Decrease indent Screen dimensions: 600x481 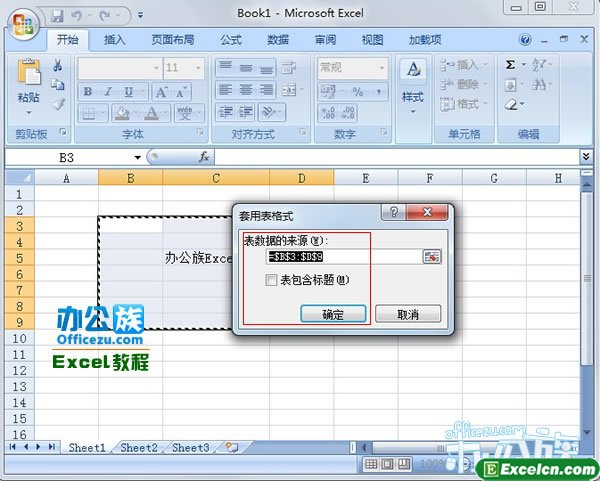click(x=225, y=112)
